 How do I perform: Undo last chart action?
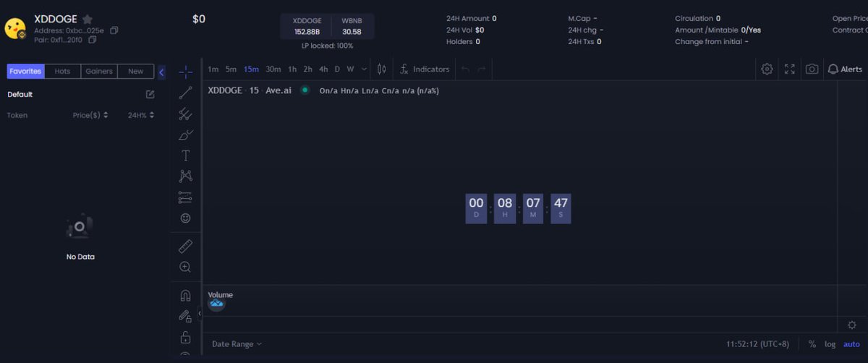[465, 69]
